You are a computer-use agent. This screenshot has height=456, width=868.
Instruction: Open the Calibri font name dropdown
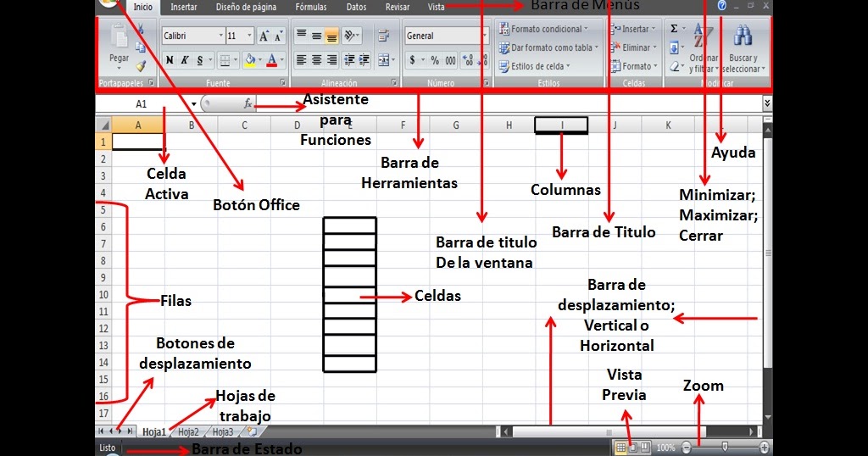tap(221, 36)
